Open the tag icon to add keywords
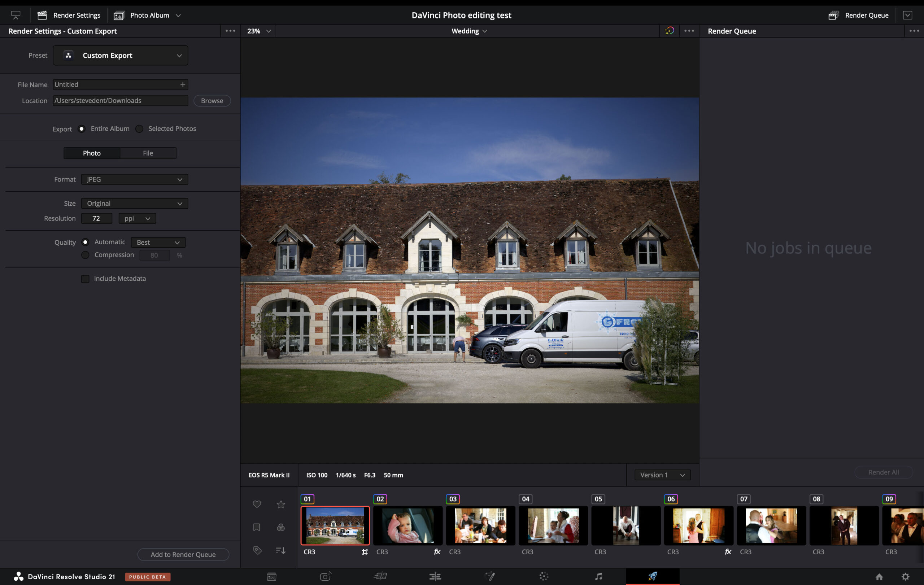Image resolution: width=924 pixels, height=585 pixels. point(257,550)
